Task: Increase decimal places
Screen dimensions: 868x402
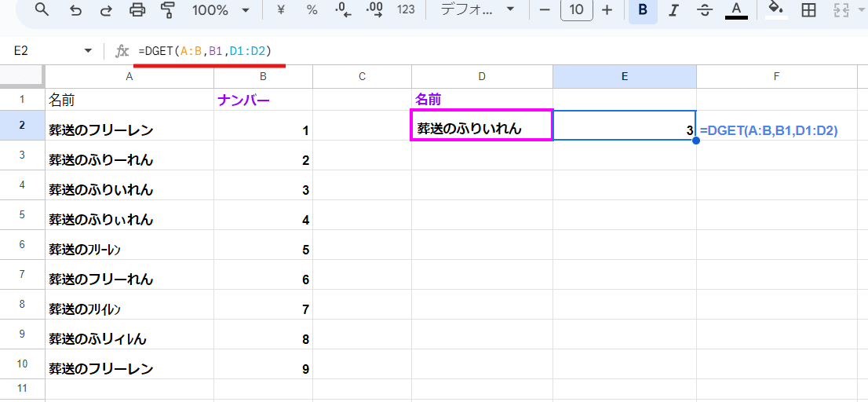Action: tap(375, 9)
